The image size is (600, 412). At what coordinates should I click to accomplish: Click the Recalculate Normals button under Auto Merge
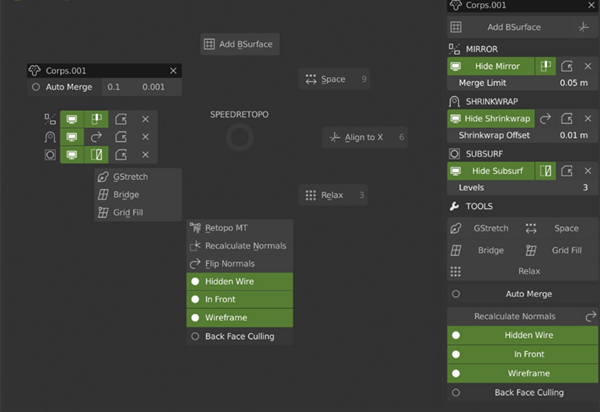click(513, 316)
